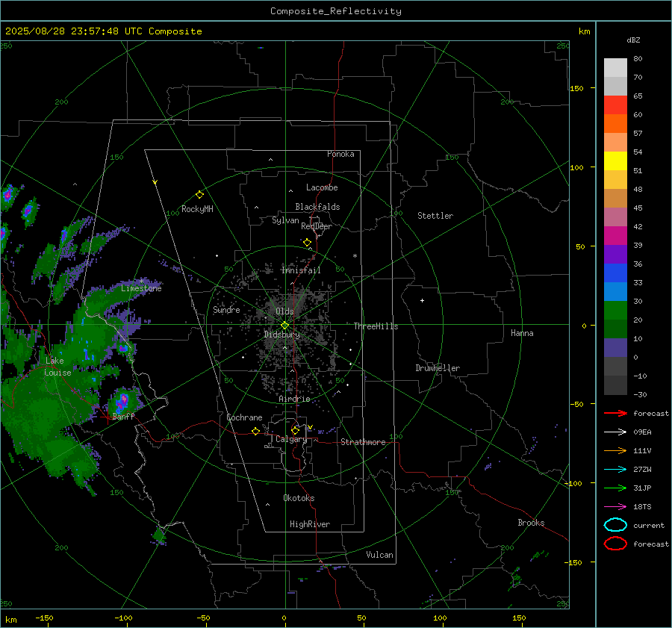Click the red forecast ellipse legend icon
672x628 pixels.
(x=615, y=544)
